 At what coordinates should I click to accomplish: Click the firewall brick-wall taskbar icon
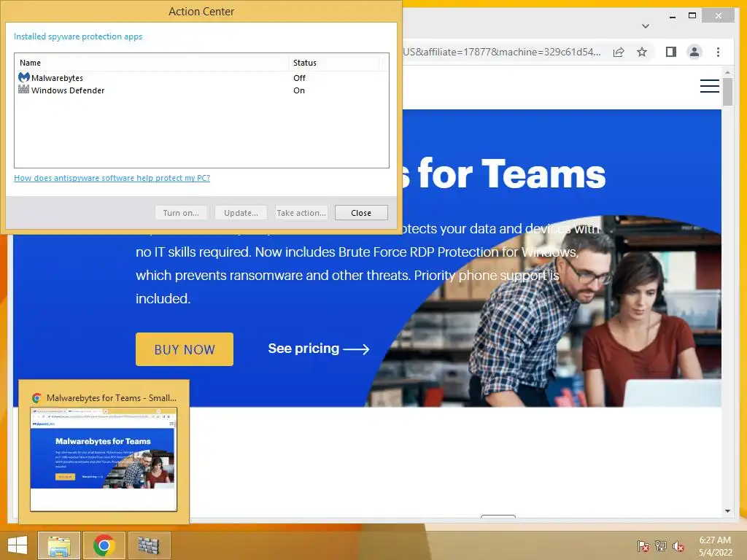pos(149,545)
